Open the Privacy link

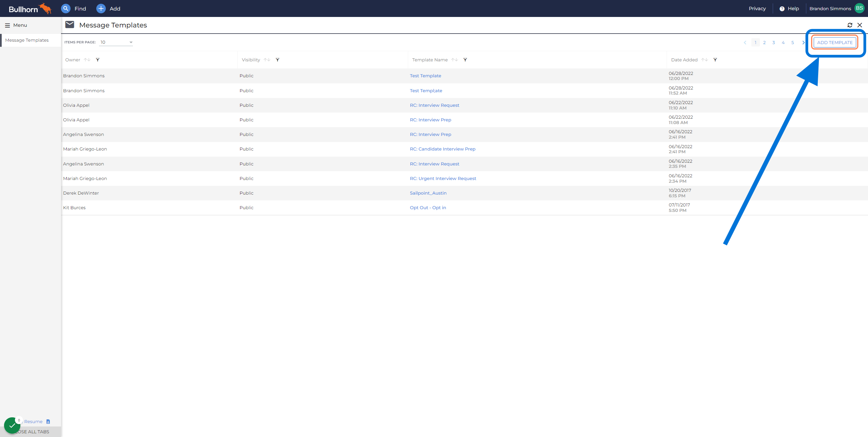coord(757,8)
